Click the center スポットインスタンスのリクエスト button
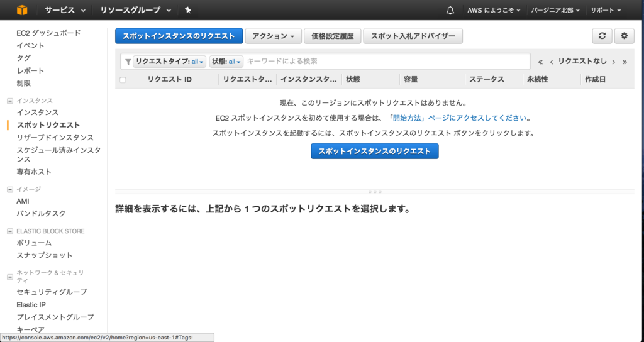The height and width of the screenshot is (342, 644). click(375, 151)
